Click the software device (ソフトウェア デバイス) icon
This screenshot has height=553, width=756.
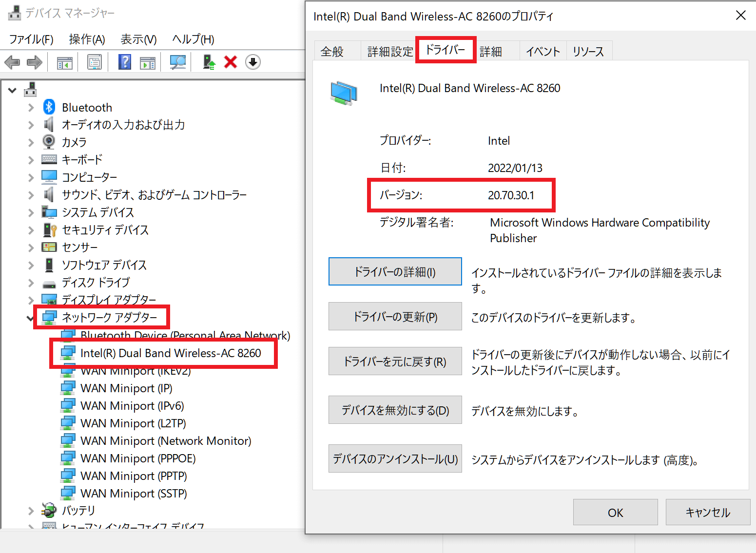pyautogui.click(x=49, y=265)
